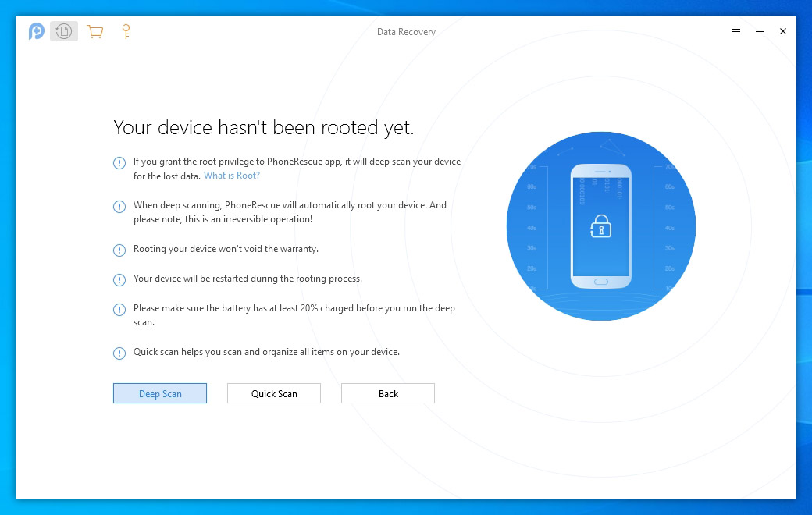Open the Data Recovery mode icon
Image resolution: width=812 pixels, height=515 pixels.
[x=64, y=31]
